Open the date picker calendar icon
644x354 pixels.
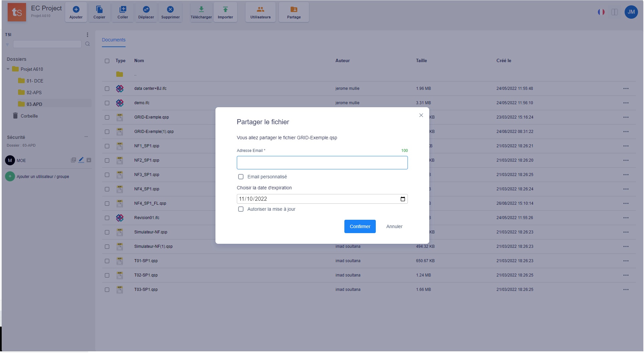pos(402,199)
